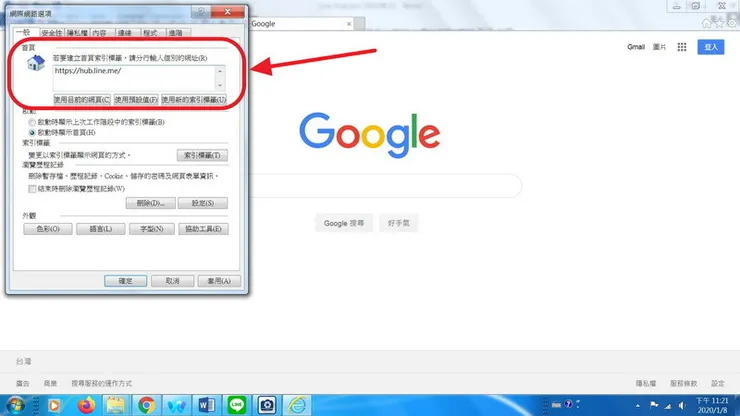Click the Google search input box
The image size is (740, 416).
385,186
